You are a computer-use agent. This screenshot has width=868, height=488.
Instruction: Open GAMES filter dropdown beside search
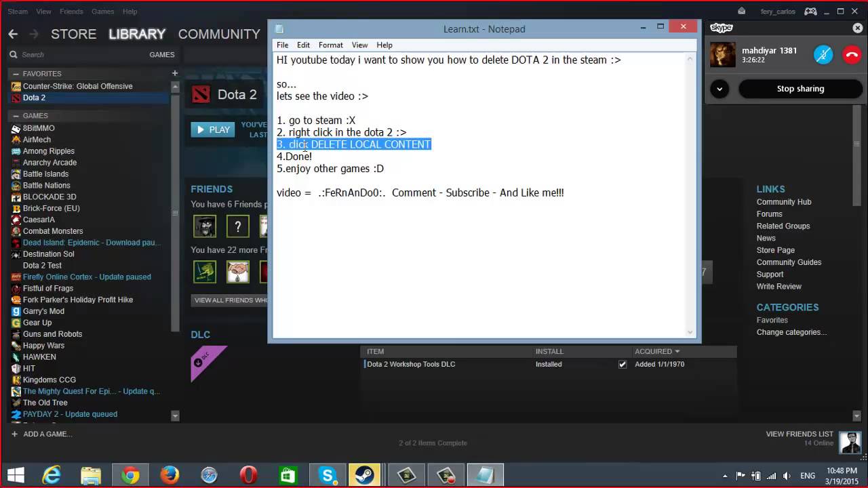pos(162,55)
